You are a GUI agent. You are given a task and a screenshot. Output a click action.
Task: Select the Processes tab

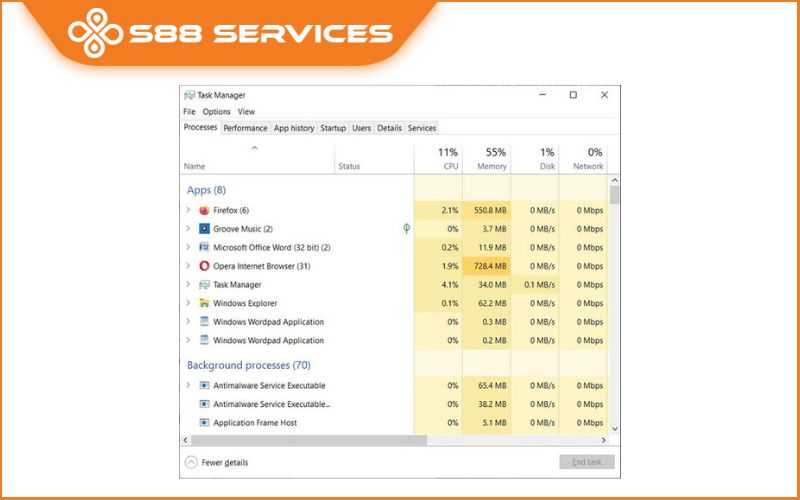(201, 128)
